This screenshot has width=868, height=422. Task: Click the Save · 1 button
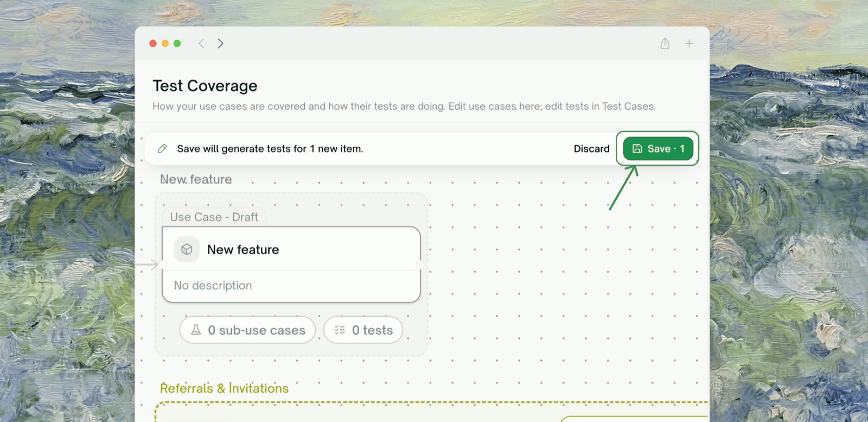tap(658, 149)
